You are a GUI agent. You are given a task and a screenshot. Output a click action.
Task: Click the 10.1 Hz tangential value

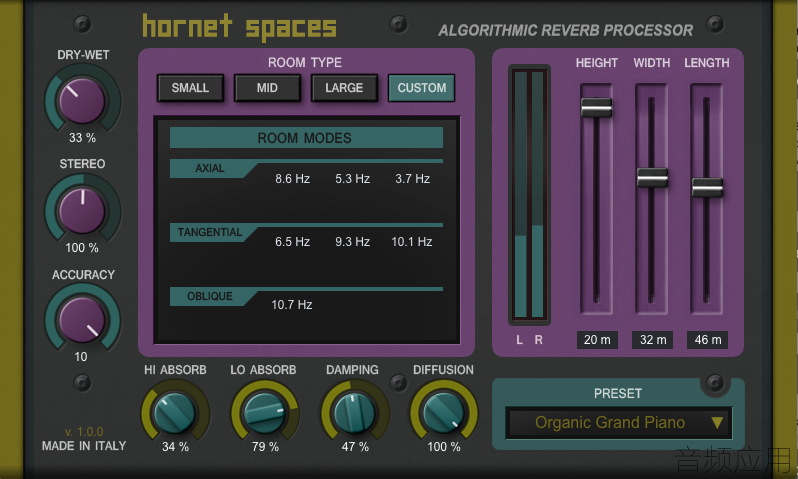[x=412, y=242]
